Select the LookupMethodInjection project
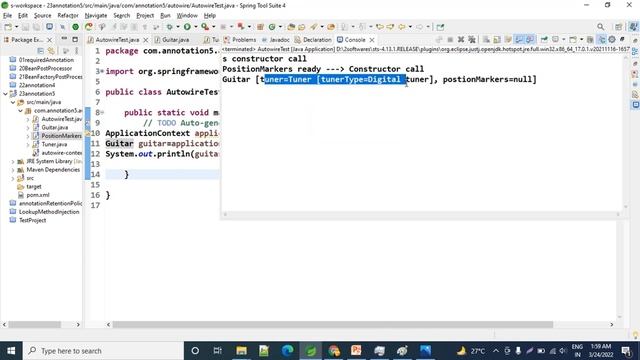Image resolution: width=640 pixels, height=360 pixels. point(49,212)
